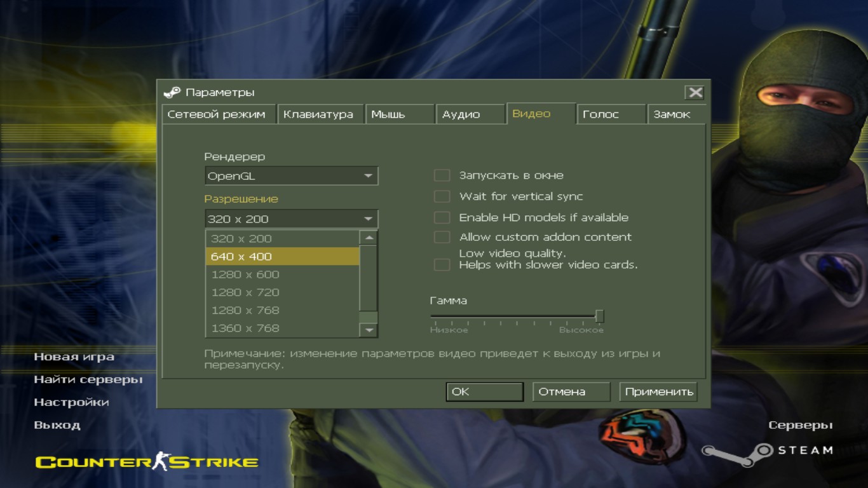This screenshot has width=868, height=488.
Task: Choose 1280 x 720 from resolution list
Action: click(282, 292)
